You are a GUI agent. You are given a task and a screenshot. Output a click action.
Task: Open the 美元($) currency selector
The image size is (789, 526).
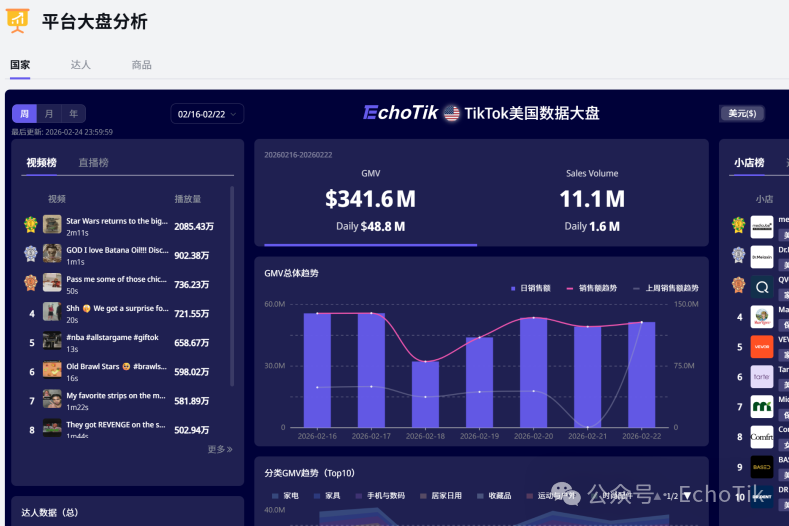[x=742, y=114]
